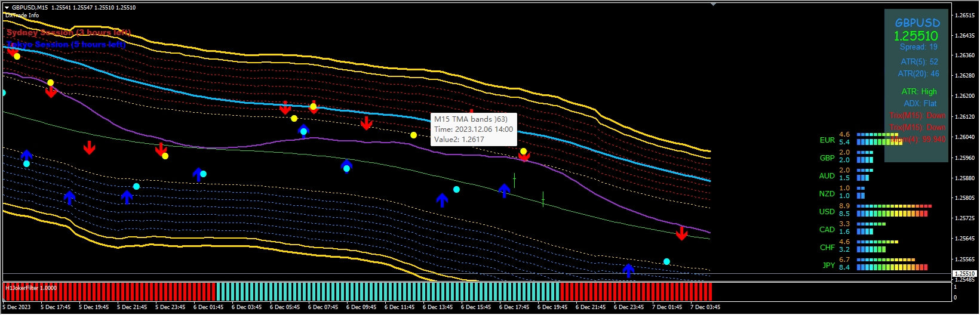Select the DXTrade Info indicator label
The image size is (980, 315).
[x=22, y=16]
